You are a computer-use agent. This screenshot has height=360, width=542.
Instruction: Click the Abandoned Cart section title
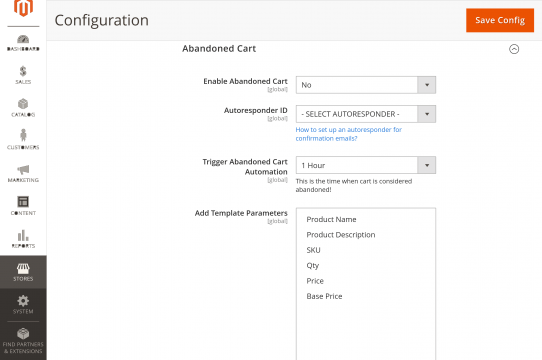point(219,49)
